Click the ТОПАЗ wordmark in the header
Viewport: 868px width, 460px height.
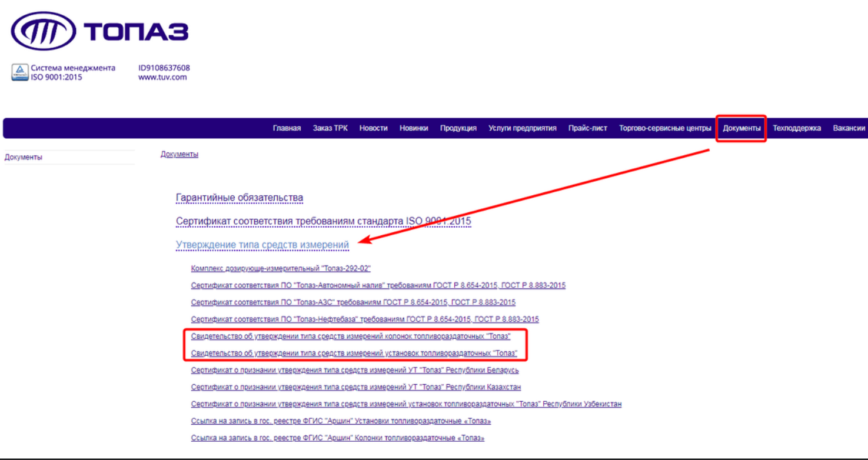click(x=136, y=31)
